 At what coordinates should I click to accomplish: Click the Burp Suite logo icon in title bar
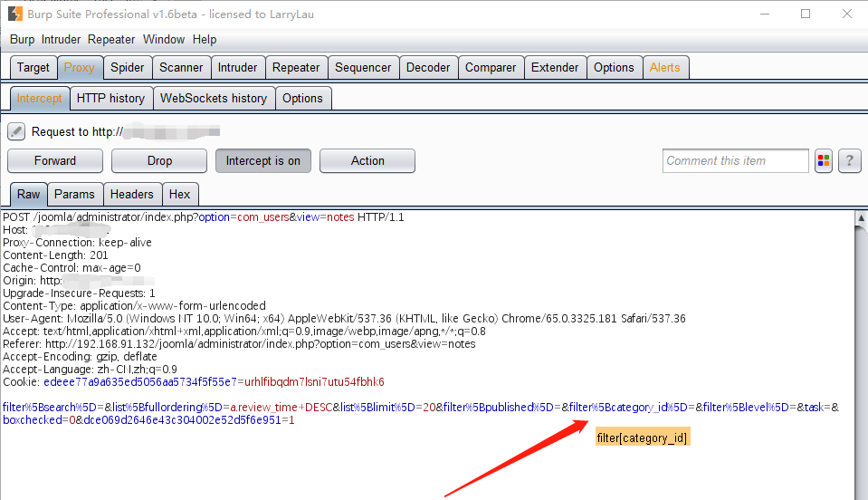pyautogui.click(x=15, y=14)
